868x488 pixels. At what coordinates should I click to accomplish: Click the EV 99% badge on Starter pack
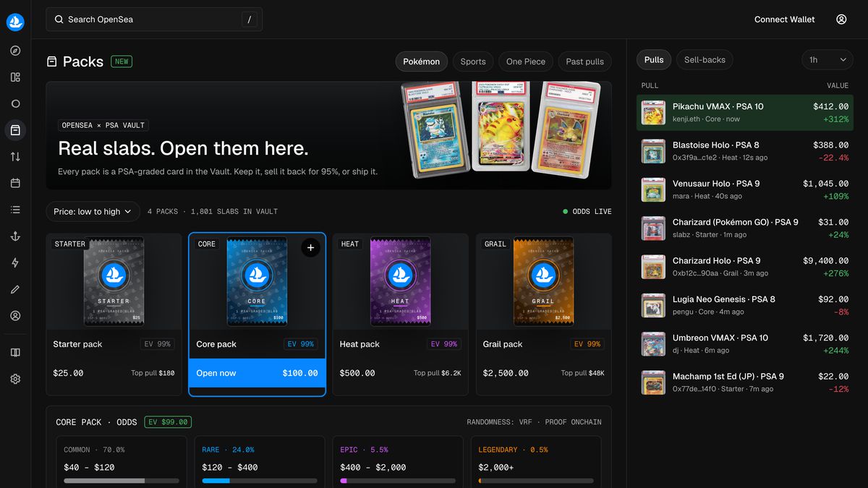click(157, 344)
